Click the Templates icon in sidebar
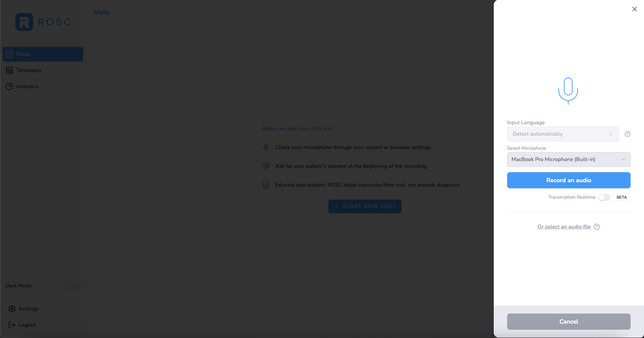The image size is (644, 338). tap(9, 70)
